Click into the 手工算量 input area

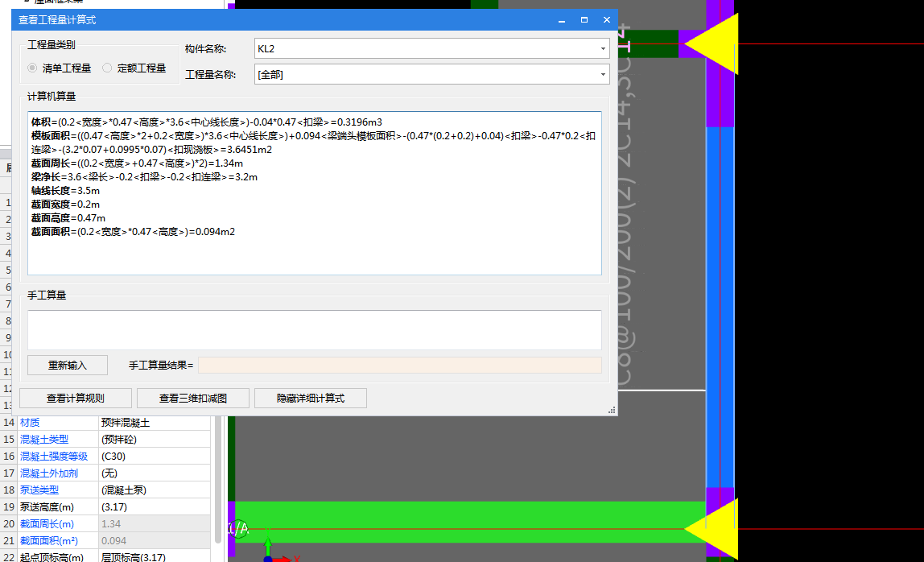click(314, 329)
